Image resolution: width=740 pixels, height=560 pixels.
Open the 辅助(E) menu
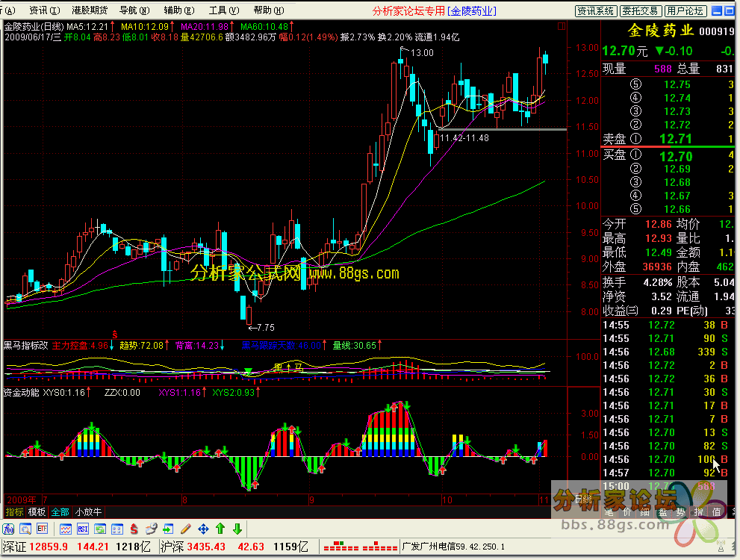pos(179,10)
